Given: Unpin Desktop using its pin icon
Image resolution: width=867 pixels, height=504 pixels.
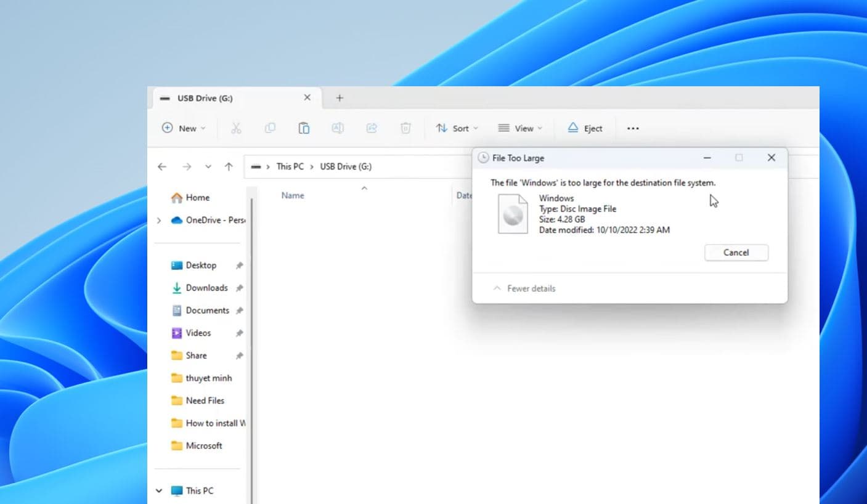Looking at the screenshot, I should coord(239,266).
